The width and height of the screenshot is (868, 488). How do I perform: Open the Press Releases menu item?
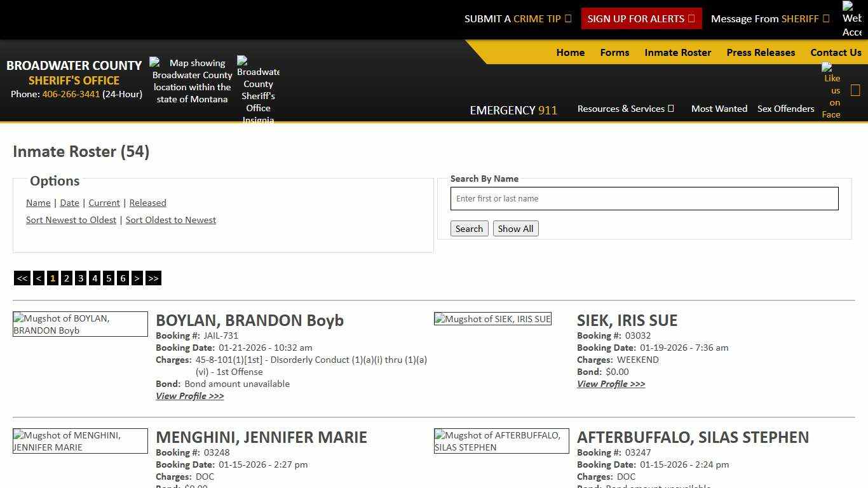click(761, 52)
